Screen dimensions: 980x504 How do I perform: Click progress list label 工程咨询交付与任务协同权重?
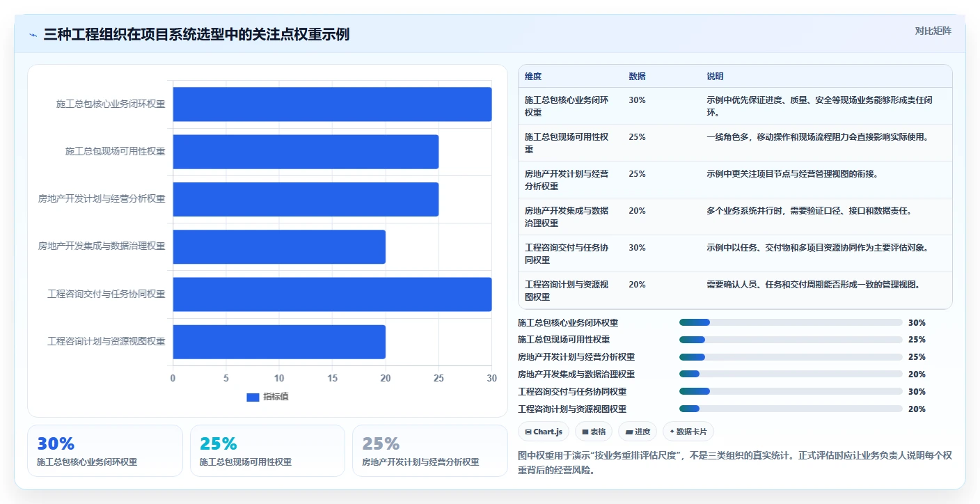[572, 392]
